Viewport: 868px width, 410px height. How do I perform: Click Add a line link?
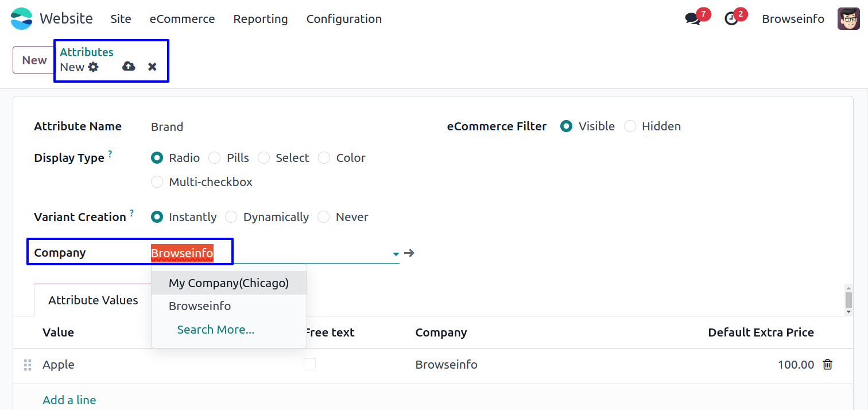pyautogui.click(x=69, y=400)
